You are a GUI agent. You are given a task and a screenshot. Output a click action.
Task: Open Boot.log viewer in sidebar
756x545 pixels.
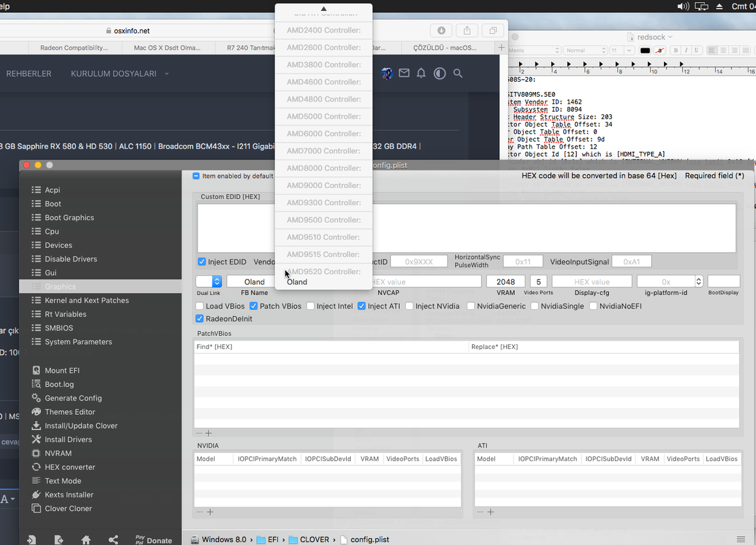tap(59, 384)
